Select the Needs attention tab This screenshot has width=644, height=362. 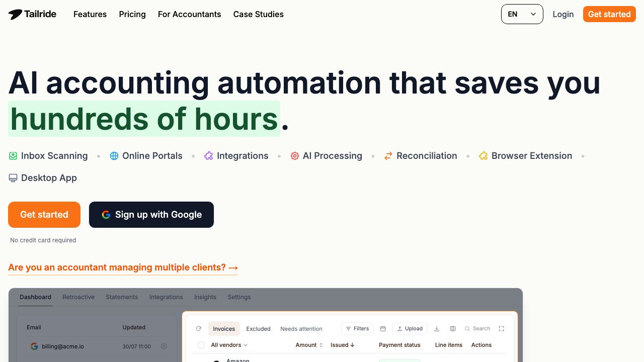pos(301,329)
